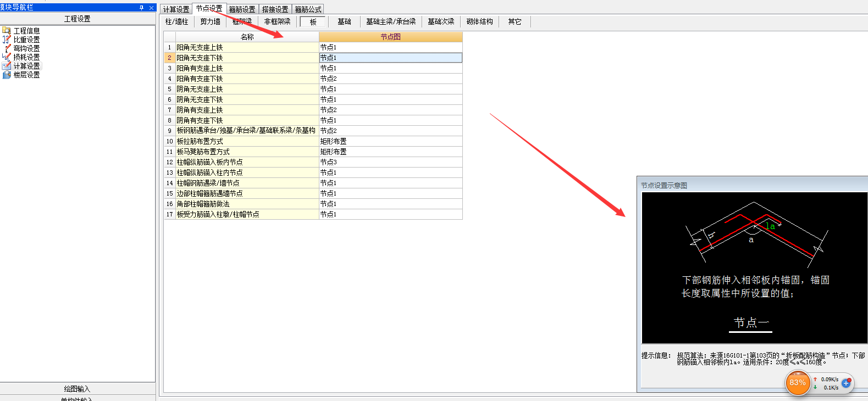The height and width of the screenshot is (401, 868).
Task: Click the blue plus icon on speed widget
Action: point(847,383)
